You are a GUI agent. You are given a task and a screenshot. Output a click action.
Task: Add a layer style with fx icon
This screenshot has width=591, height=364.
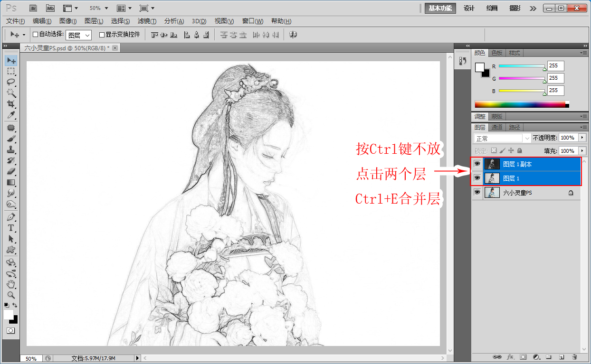[511, 356]
